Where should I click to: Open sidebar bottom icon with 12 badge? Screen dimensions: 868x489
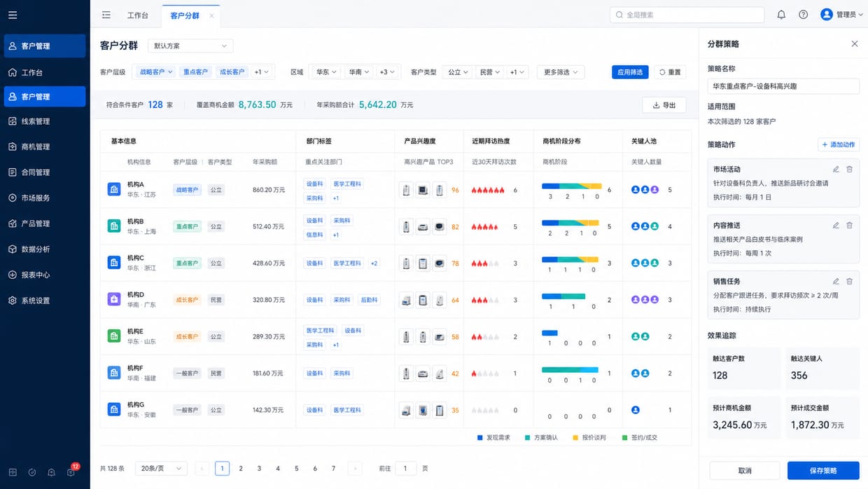click(x=71, y=472)
